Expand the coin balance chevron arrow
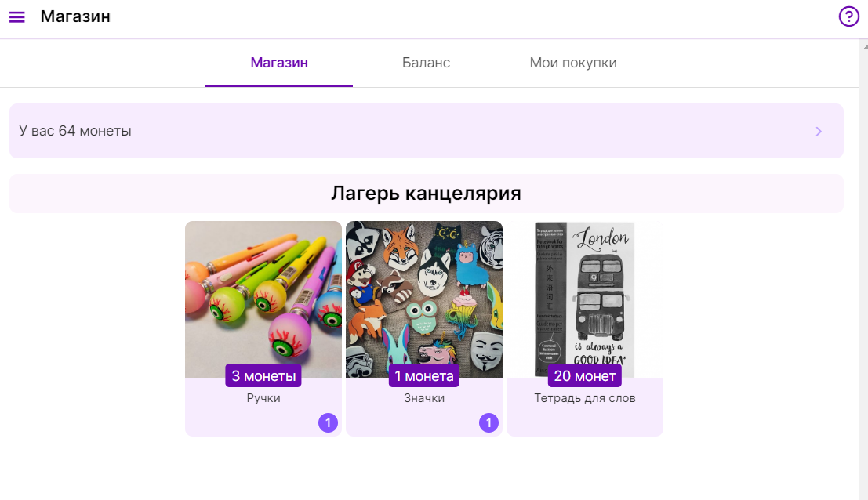The height and width of the screenshot is (500, 868). [819, 131]
